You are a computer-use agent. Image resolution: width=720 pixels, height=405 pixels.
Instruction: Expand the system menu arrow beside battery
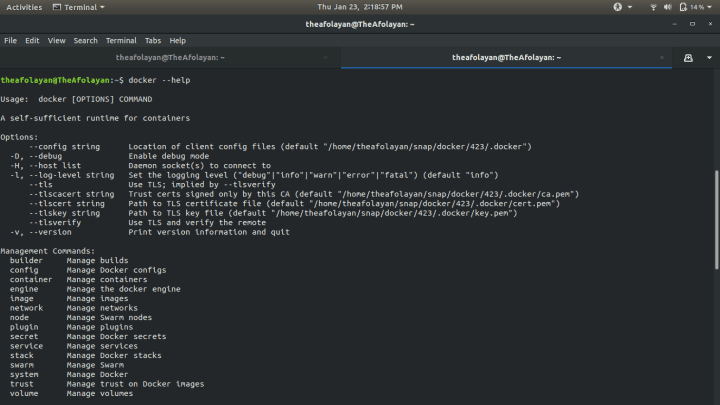pyautogui.click(x=711, y=7)
